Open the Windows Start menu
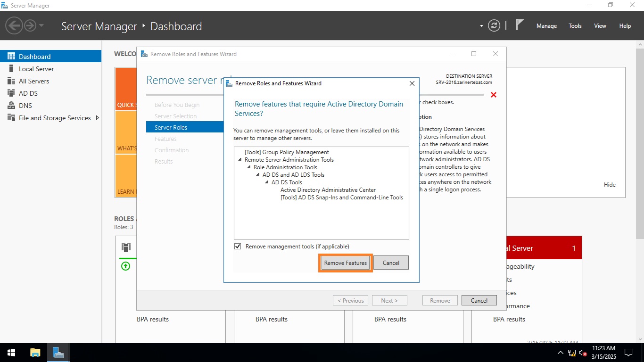 point(11,353)
